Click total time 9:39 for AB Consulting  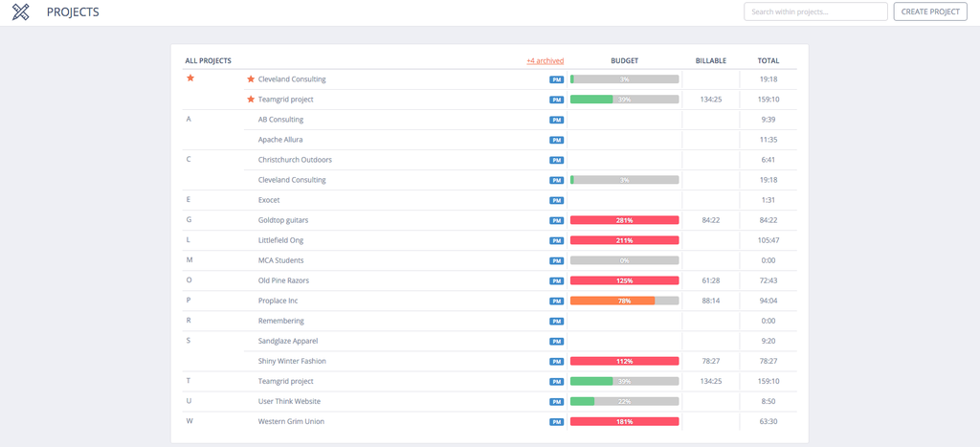(x=768, y=120)
